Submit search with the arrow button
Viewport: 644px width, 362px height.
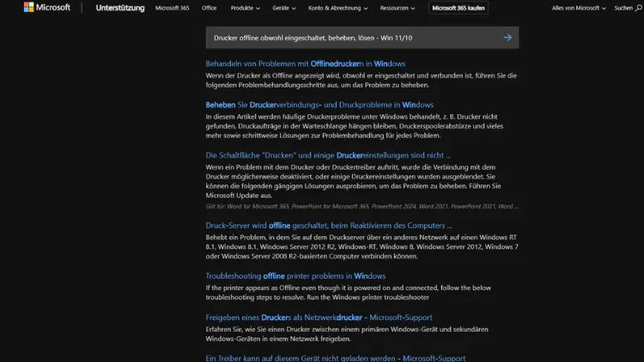507,38
